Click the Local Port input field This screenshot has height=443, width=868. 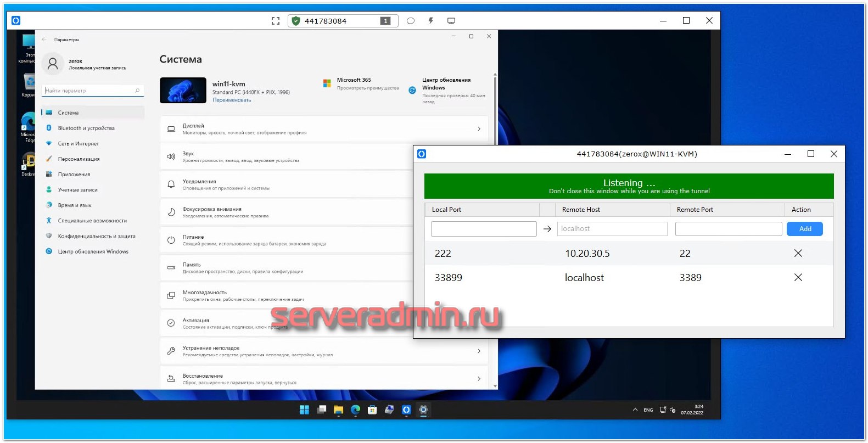point(483,229)
